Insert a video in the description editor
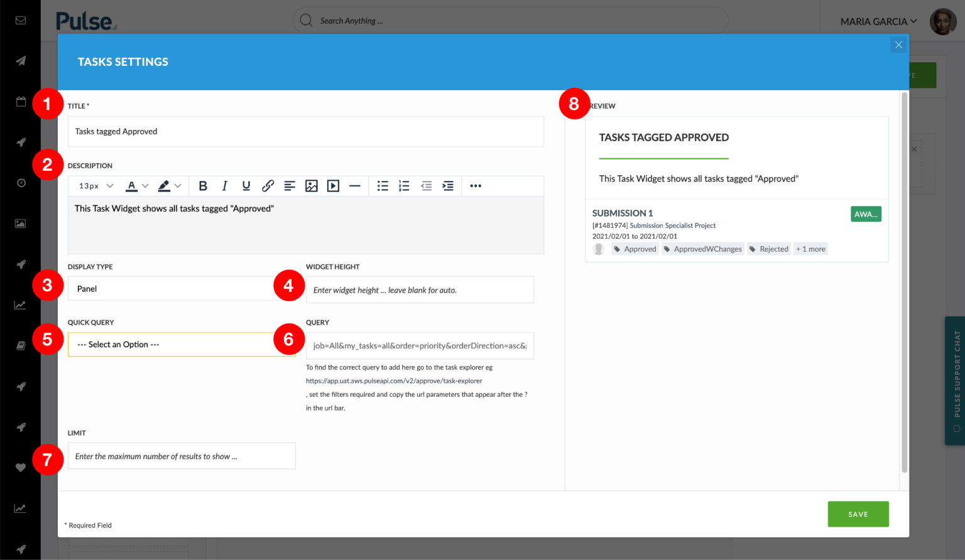The width and height of the screenshot is (965, 560). (333, 185)
